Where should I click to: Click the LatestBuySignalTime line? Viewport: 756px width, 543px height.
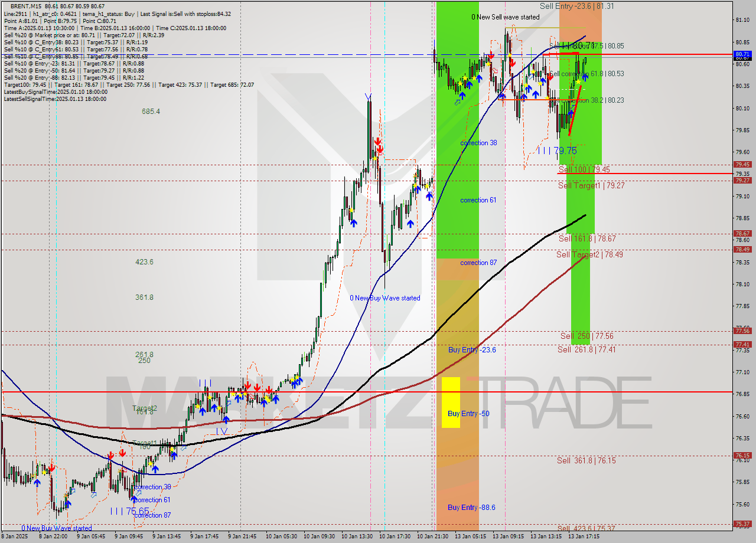(56, 91)
